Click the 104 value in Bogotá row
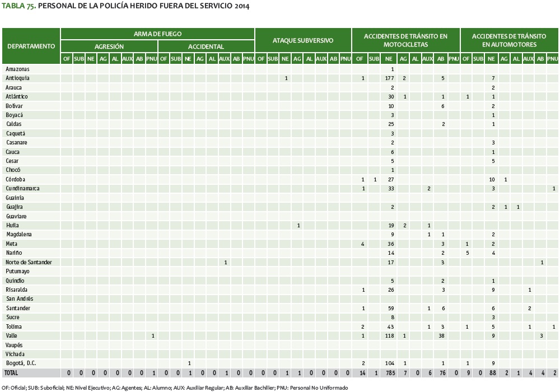 tap(390, 363)
